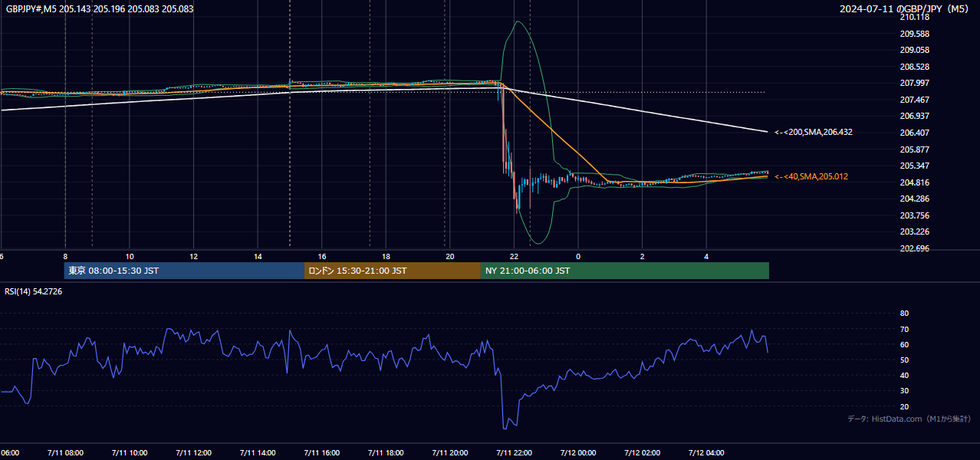Click hour 14 on price chart axis
980x460 pixels.
click(258, 256)
